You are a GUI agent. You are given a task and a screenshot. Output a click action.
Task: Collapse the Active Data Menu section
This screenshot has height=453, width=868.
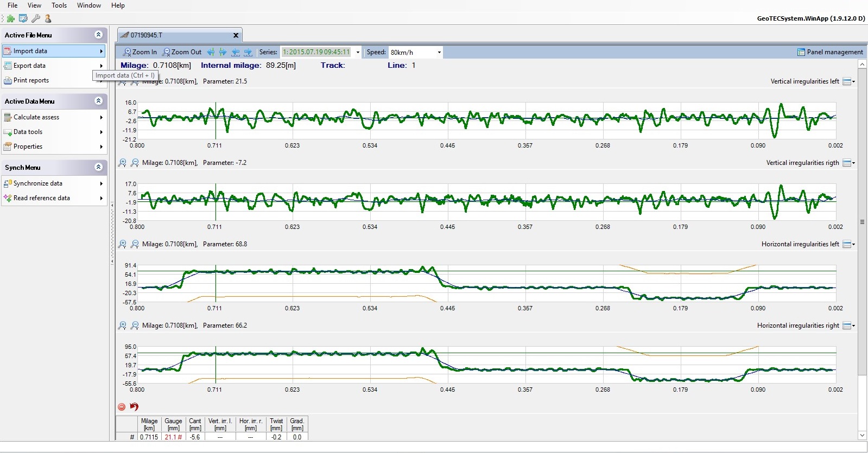click(98, 101)
